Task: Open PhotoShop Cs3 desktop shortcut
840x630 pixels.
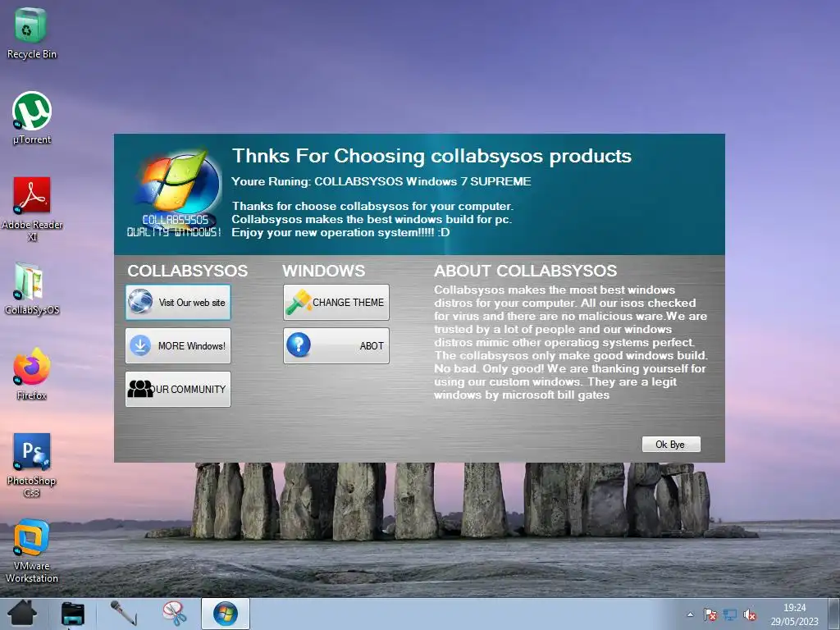Action: coord(32,465)
